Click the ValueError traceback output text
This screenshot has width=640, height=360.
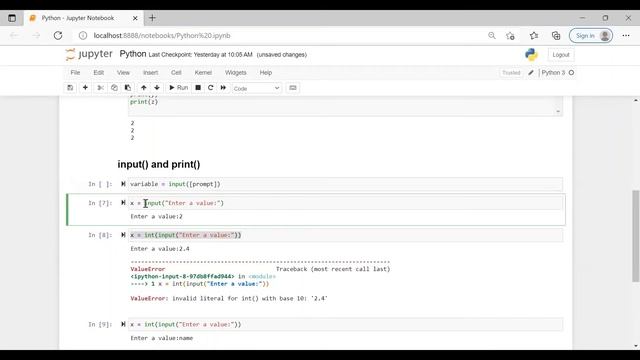click(x=260, y=280)
